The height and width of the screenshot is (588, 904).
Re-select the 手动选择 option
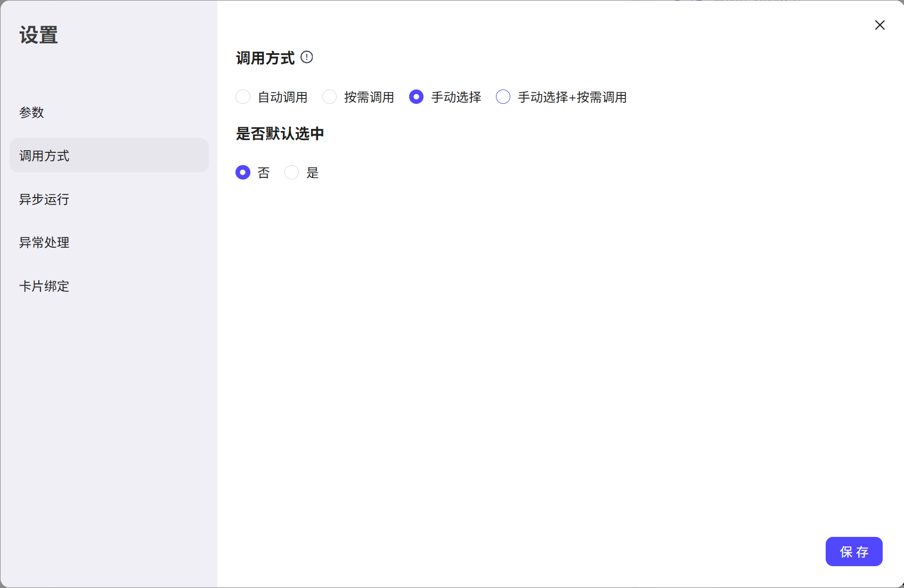[x=416, y=97]
